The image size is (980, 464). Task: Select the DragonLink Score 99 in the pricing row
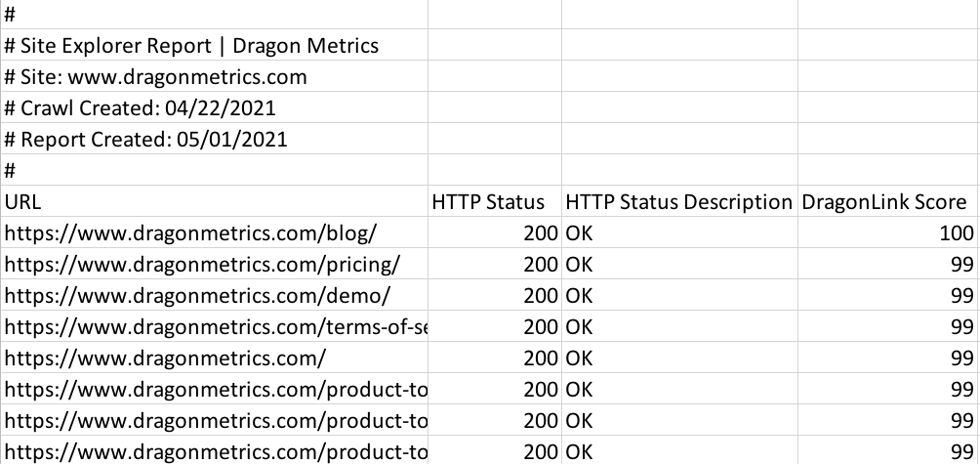point(962,265)
